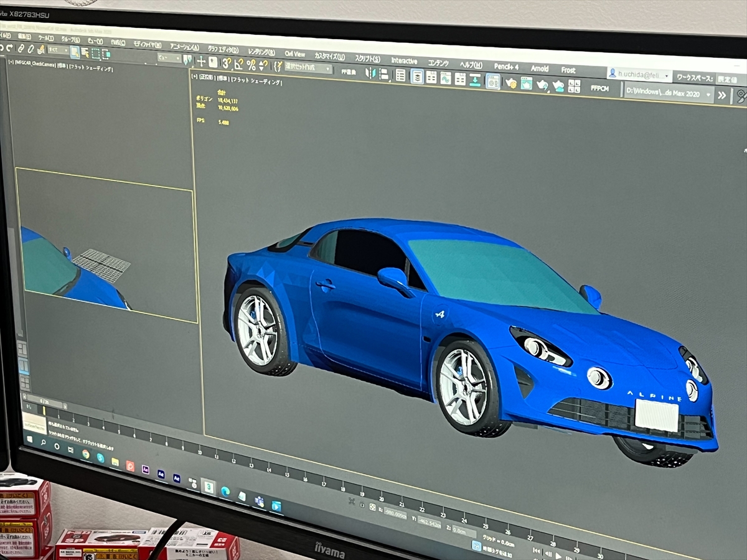747x560 pixels.
Task: Activate the Select Object tool
Action: pos(75,52)
